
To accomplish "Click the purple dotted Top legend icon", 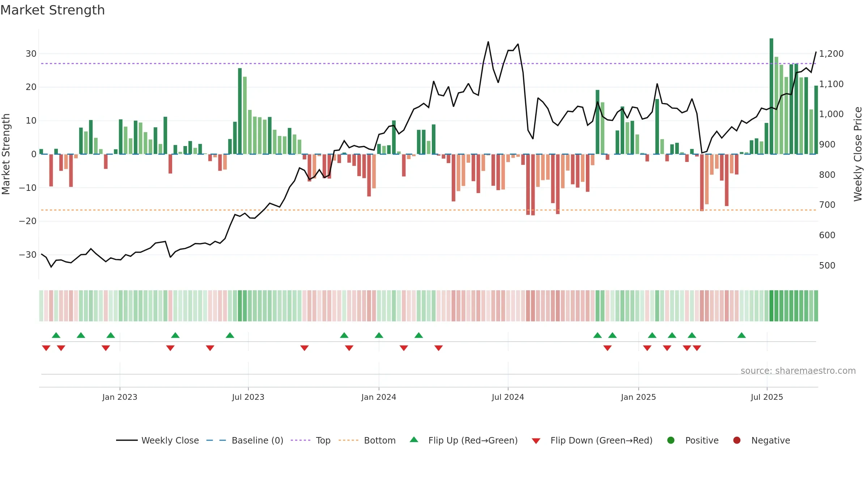I will (x=301, y=440).
